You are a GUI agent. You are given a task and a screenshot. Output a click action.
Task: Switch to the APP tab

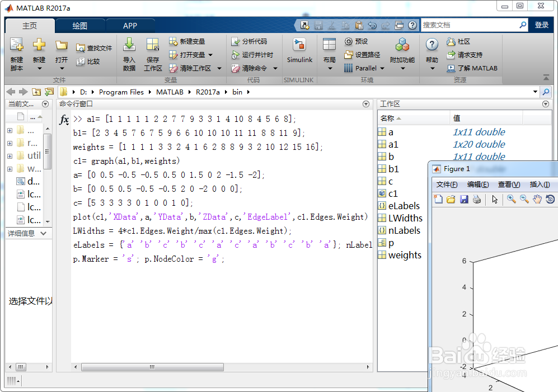(x=130, y=26)
